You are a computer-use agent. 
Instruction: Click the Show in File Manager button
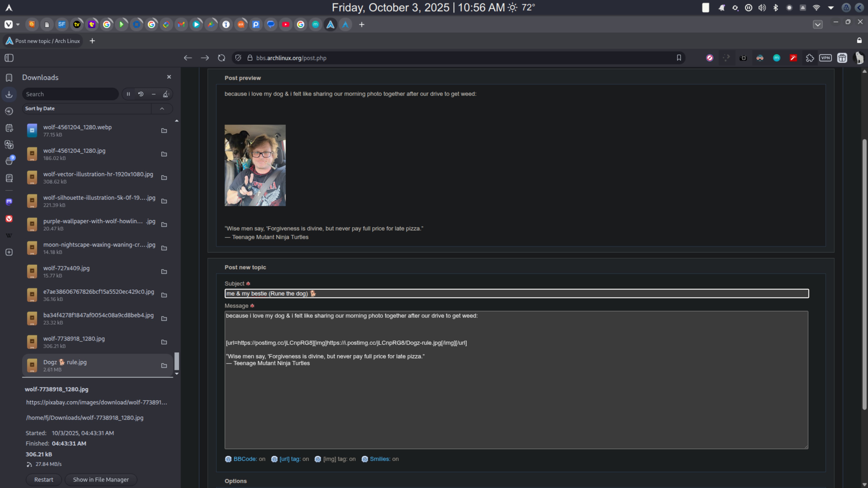(101, 480)
